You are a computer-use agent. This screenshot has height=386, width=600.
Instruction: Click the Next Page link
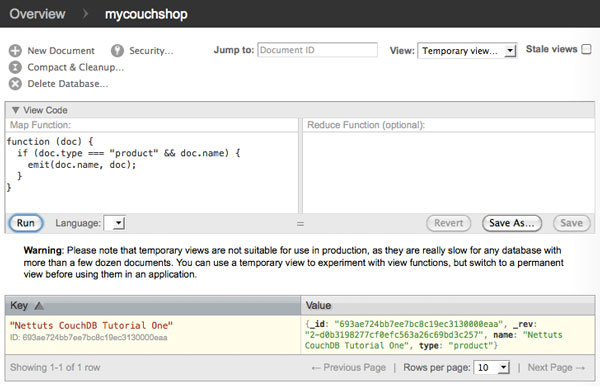click(556, 368)
